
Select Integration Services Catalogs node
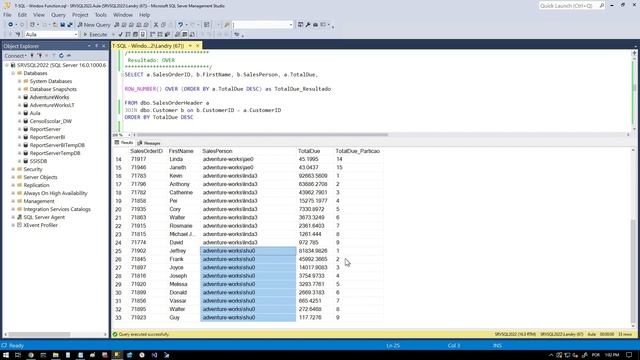[57, 209]
